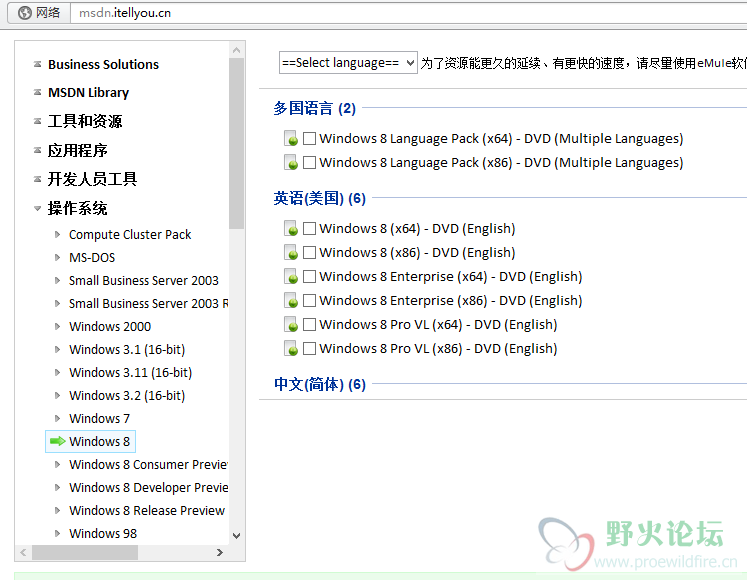This screenshot has height=580, width=747.
Task: Open the Select language dropdown
Action: click(x=348, y=62)
